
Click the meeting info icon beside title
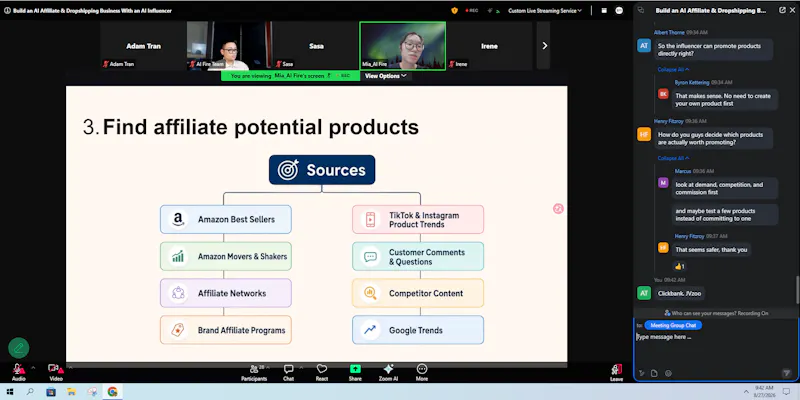(x=7, y=10)
